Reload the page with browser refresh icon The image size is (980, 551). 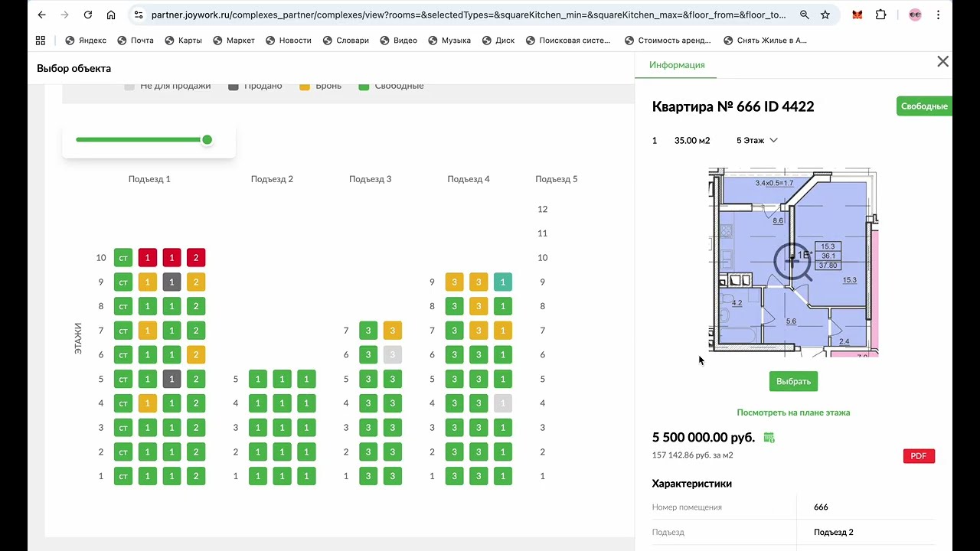88,15
